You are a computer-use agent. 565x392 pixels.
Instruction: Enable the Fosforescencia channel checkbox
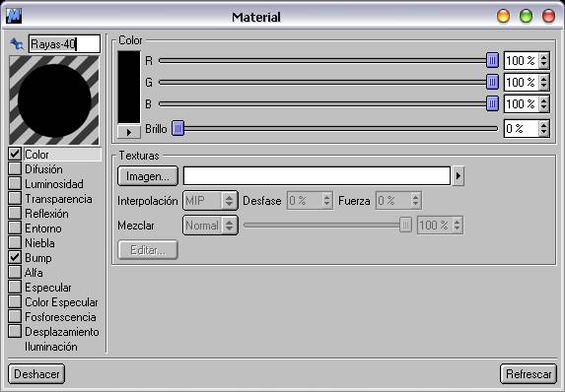point(15,316)
